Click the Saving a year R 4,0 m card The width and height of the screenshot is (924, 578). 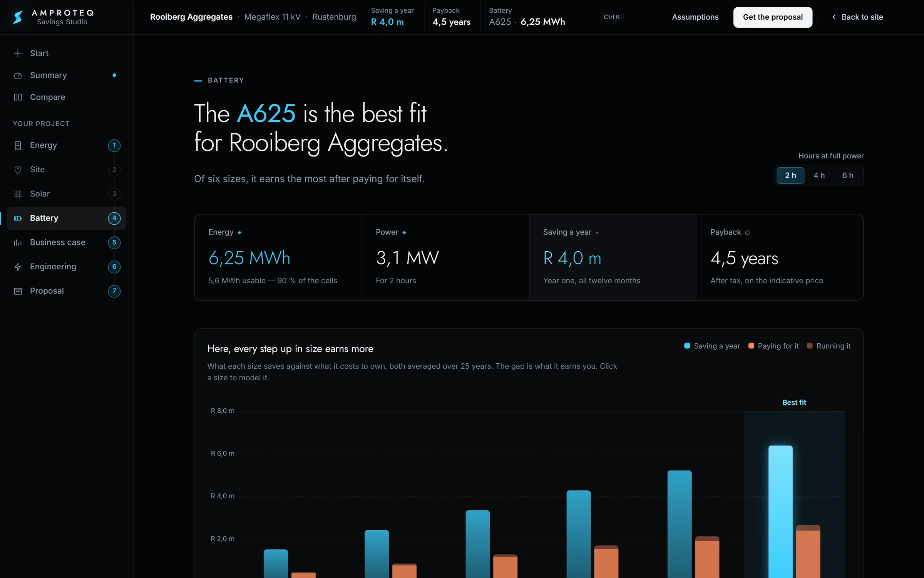click(613, 257)
